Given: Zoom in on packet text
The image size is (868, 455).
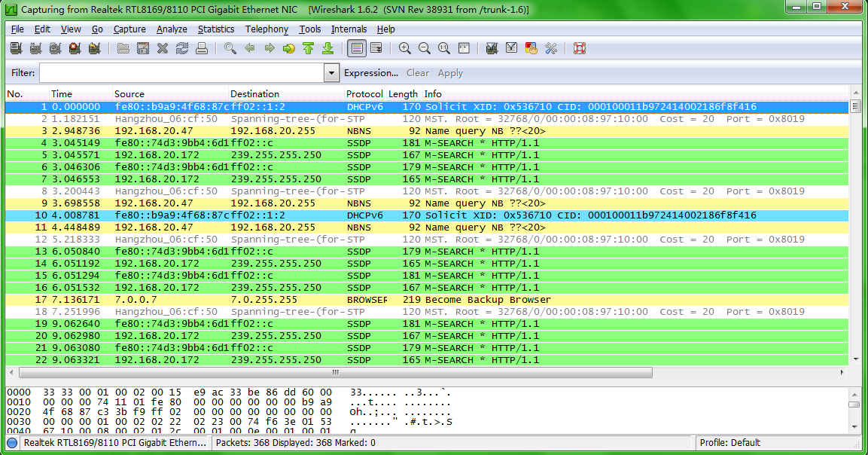Looking at the screenshot, I should 405,49.
